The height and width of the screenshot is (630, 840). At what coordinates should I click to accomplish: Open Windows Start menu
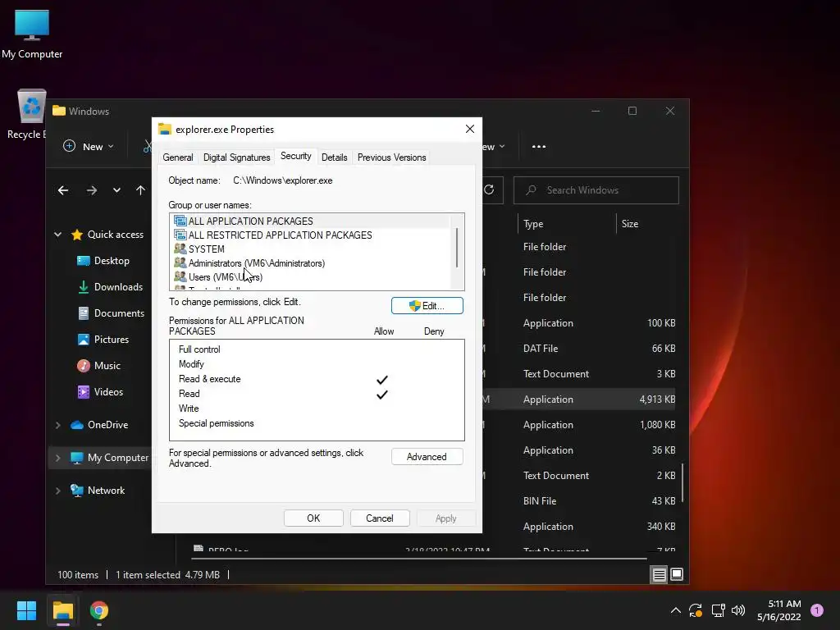pos(26,610)
